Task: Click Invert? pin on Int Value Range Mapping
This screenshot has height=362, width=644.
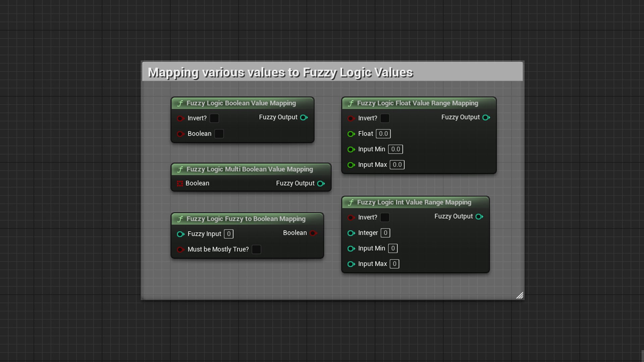Action: tap(351, 218)
